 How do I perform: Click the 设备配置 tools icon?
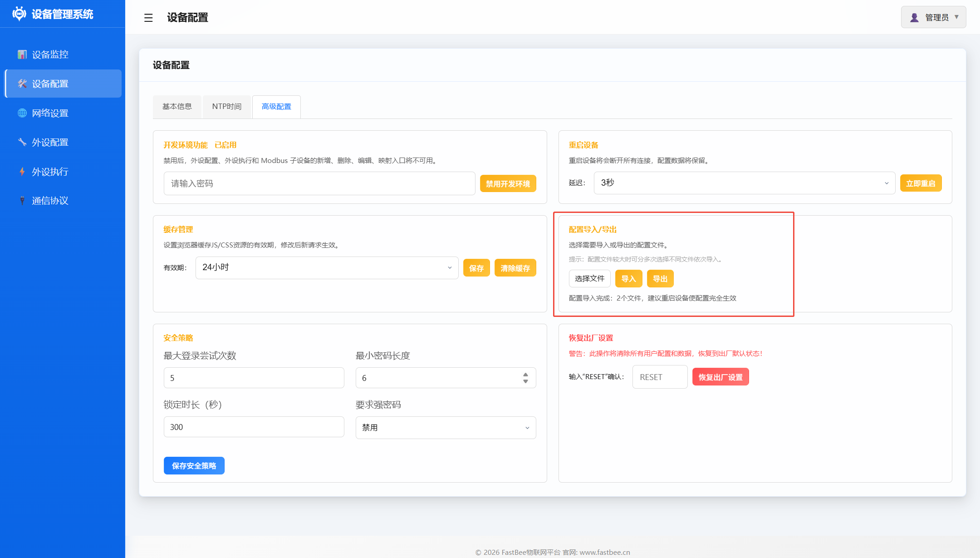22,84
